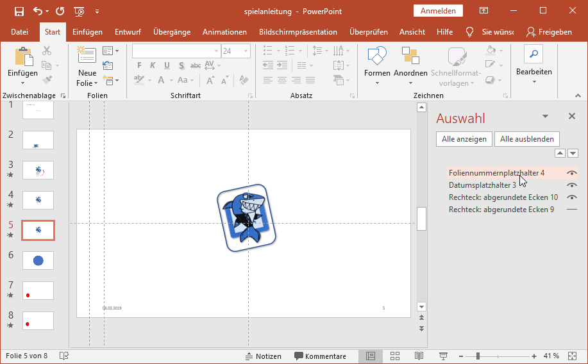Toggle the Kommentare pane
Image resolution: width=588 pixels, height=364 pixels.
[x=320, y=356]
